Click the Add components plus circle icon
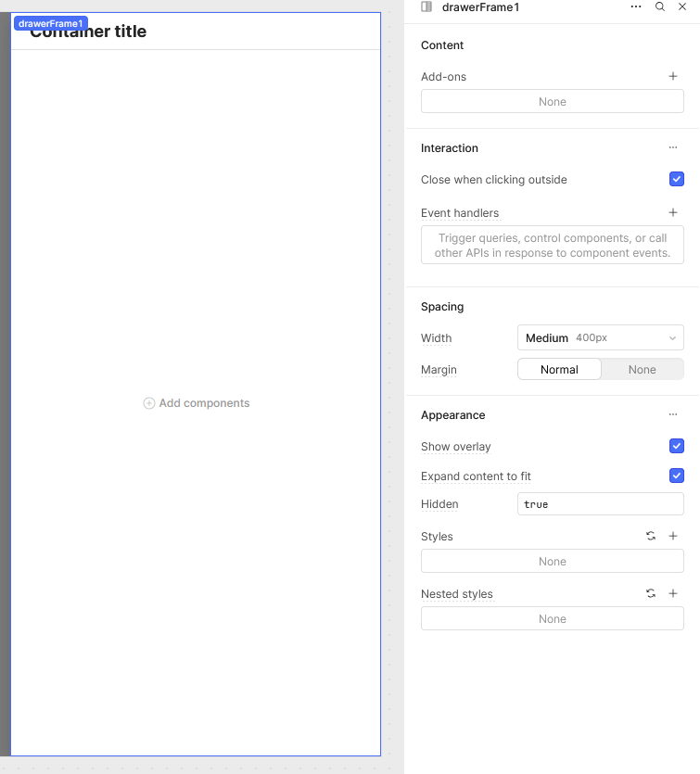The image size is (700, 774). [149, 403]
